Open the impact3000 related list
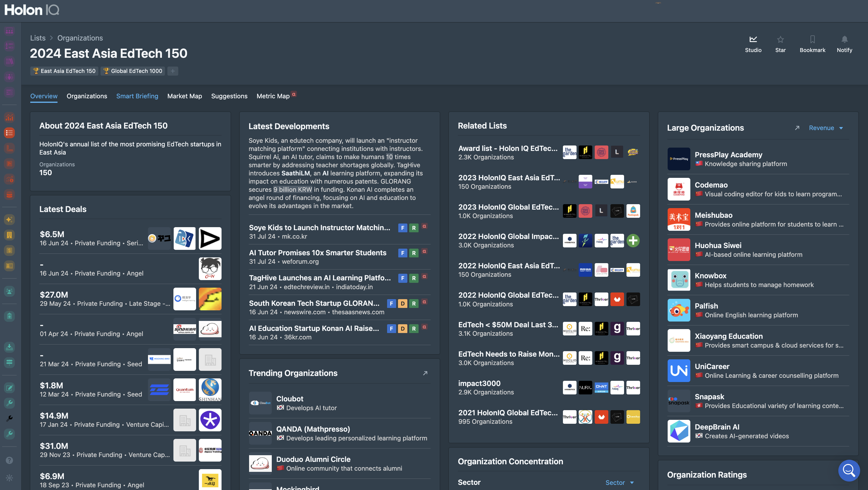The height and width of the screenshot is (490, 868). coord(549,387)
